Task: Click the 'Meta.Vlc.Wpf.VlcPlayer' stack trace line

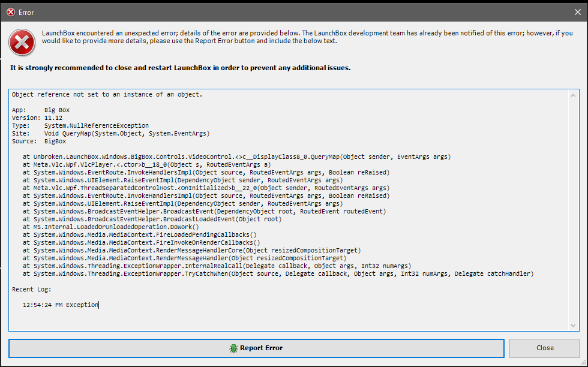Action: click(x=146, y=164)
